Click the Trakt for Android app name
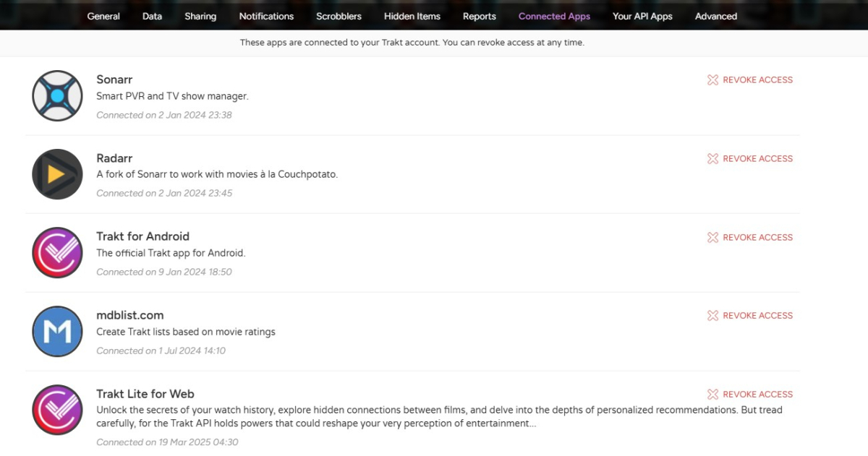The width and height of the screenshot is (868, 456). point(142,236)
